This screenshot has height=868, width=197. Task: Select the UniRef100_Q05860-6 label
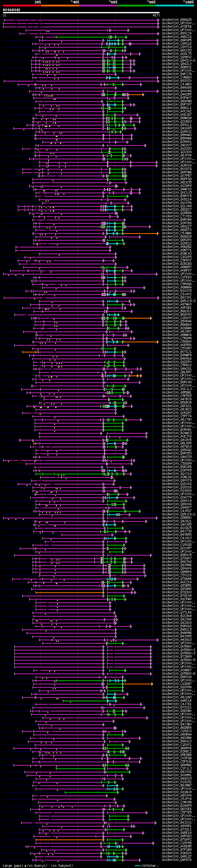[x=179, y=673]
